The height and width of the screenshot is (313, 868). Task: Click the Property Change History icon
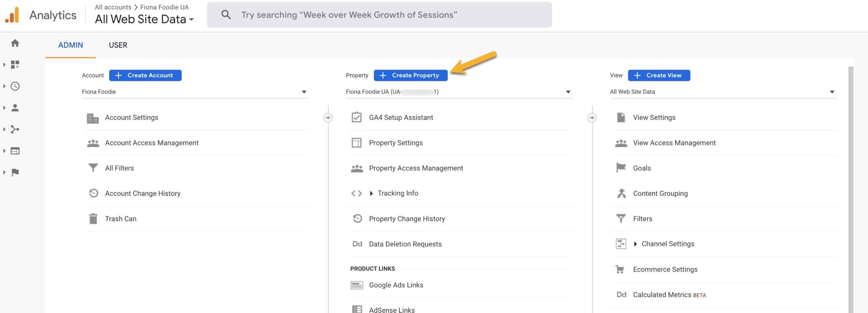(357, 218)
